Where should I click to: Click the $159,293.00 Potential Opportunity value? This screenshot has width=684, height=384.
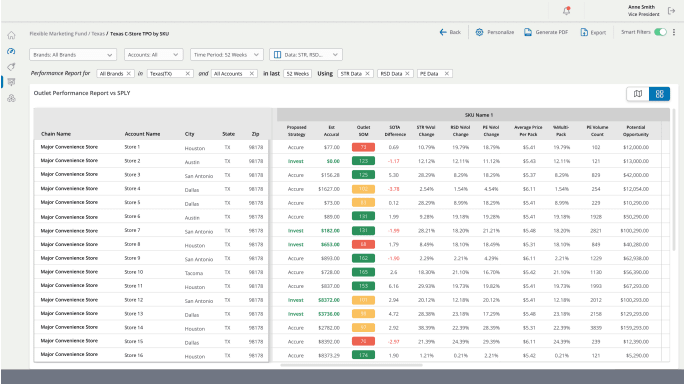[636, 328]
